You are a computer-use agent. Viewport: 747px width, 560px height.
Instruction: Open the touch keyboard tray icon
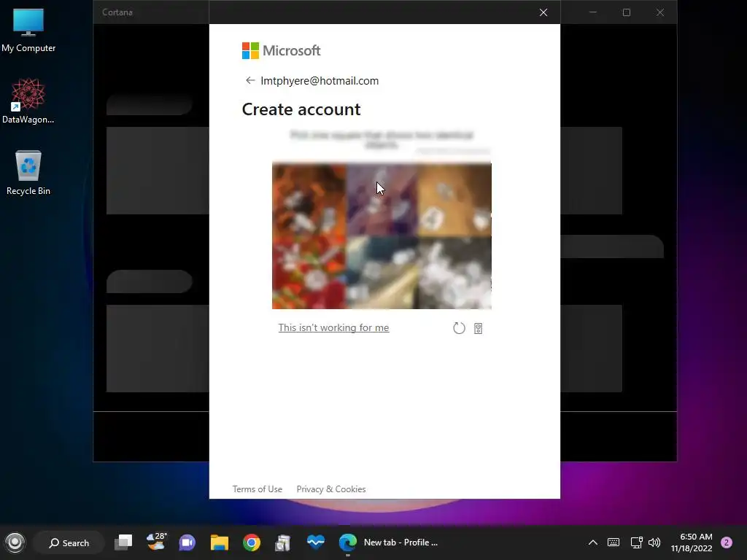614,542
